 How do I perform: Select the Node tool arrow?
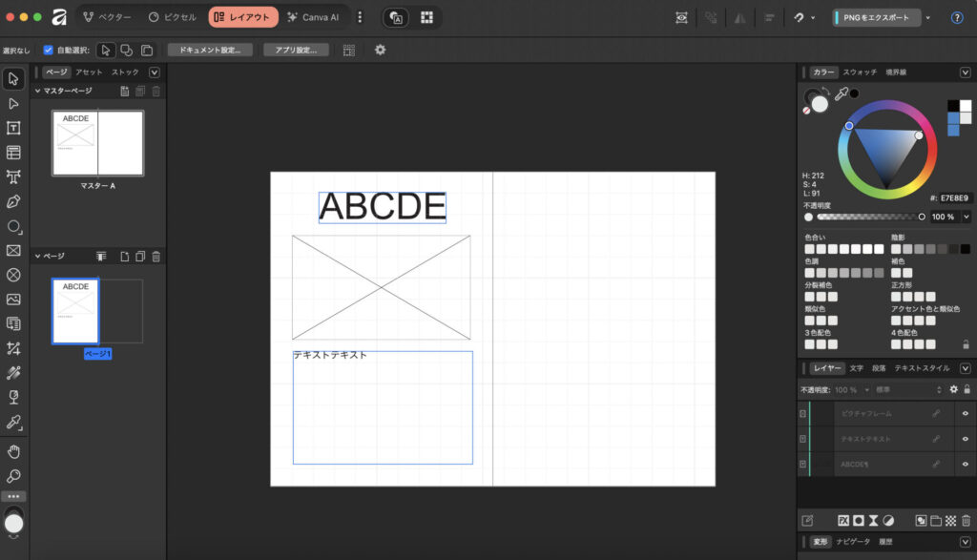tap(13, 103)
